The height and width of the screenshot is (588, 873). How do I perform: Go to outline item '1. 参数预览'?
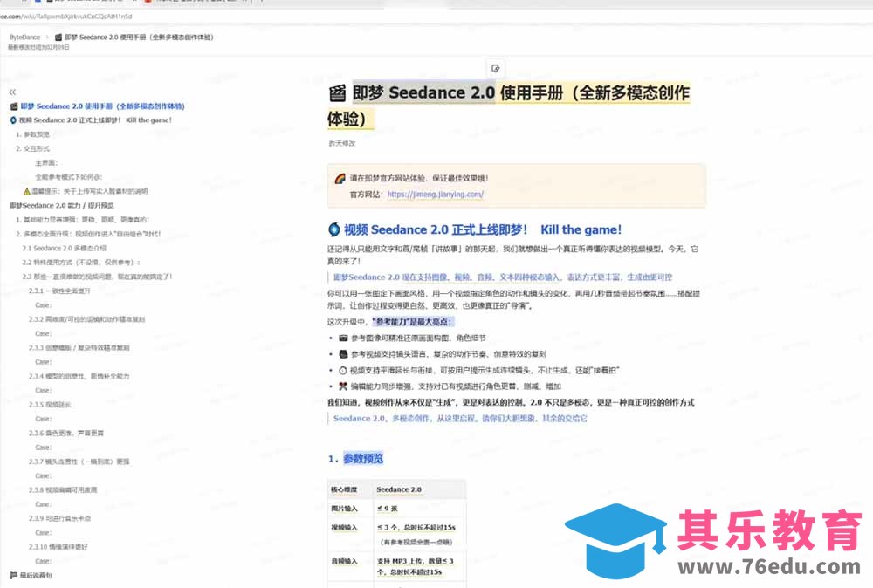tap(32, 134)
